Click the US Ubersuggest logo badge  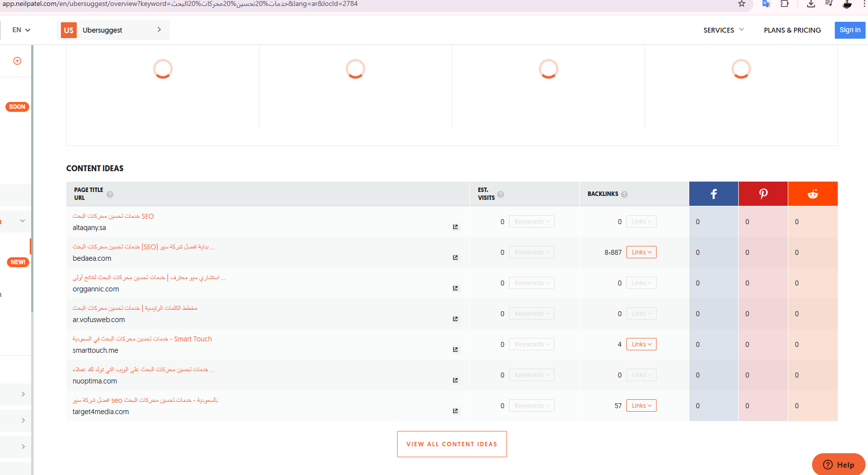[x=69, y=30]
